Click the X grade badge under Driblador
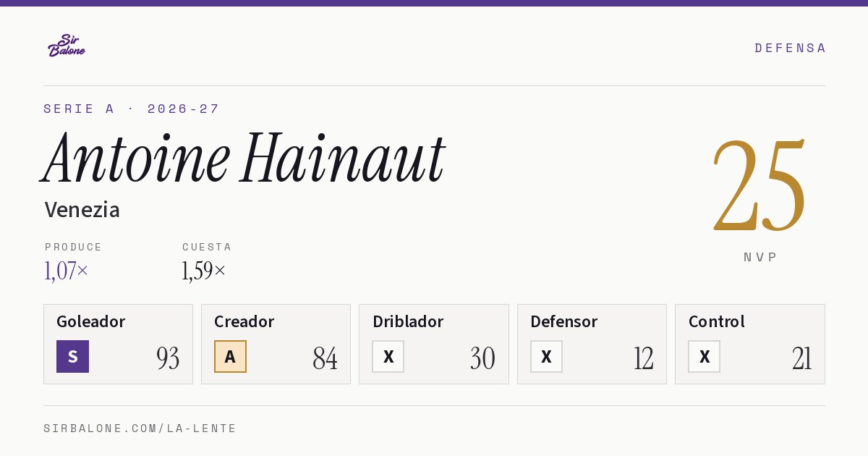Viewport: 868px width, 456px height. 388,356
